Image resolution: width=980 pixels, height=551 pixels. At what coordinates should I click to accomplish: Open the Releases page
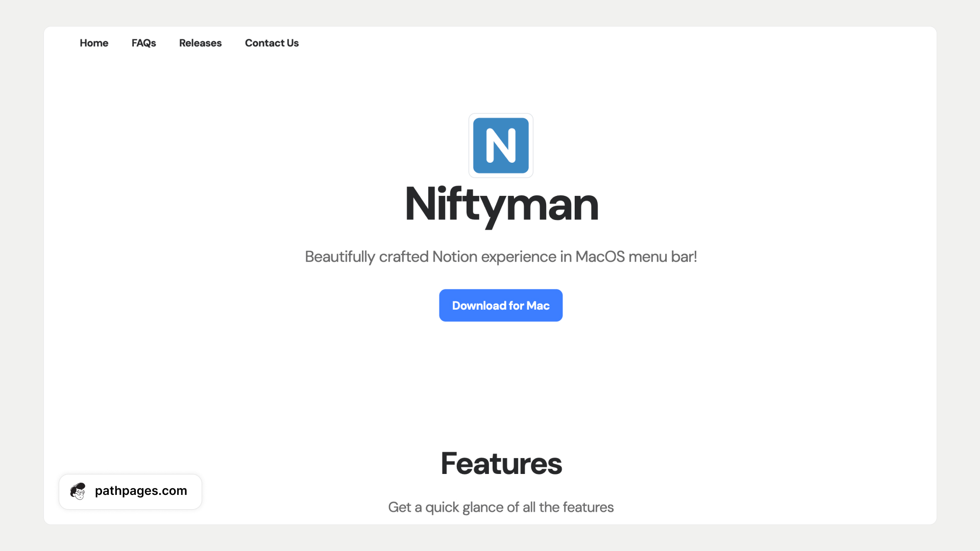click(200, 43)
